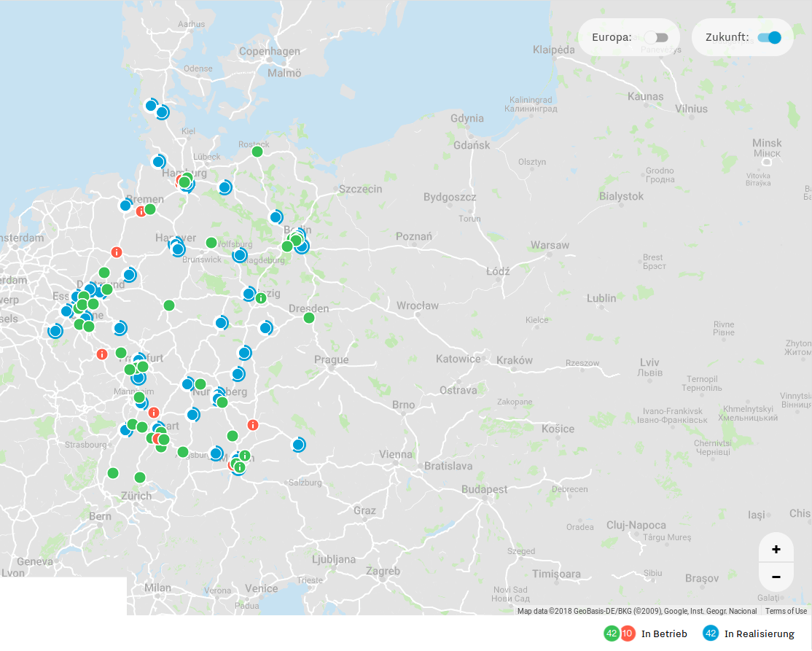Zoom out with the minus button
The height and width of the screenshot is (651, 812).
(776, 577)
